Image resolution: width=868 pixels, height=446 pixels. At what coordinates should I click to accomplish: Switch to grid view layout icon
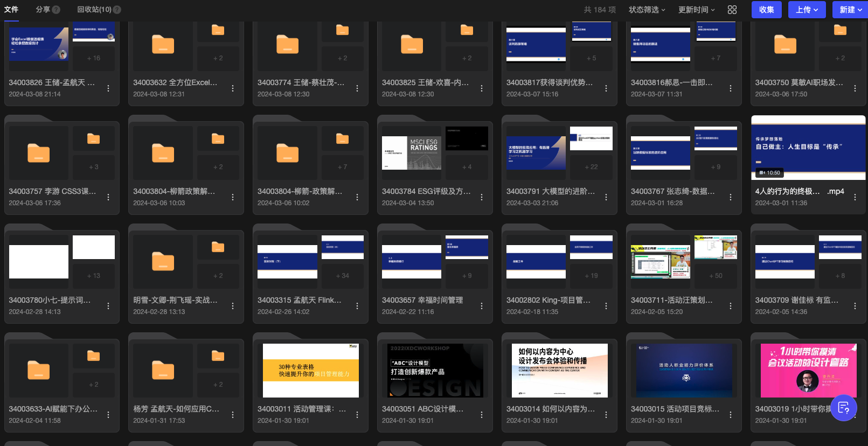(x=732, y=10)
